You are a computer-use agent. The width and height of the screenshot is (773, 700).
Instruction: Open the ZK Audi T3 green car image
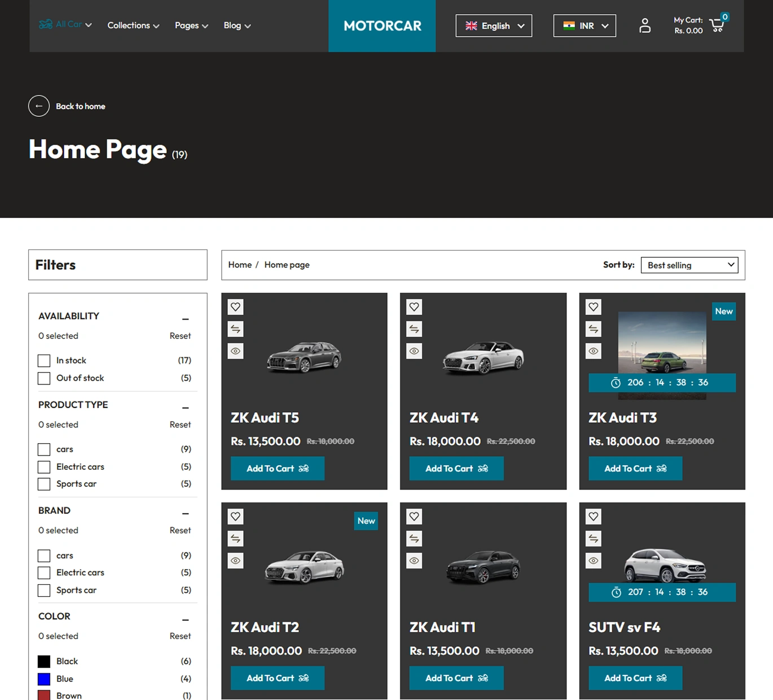662,356
